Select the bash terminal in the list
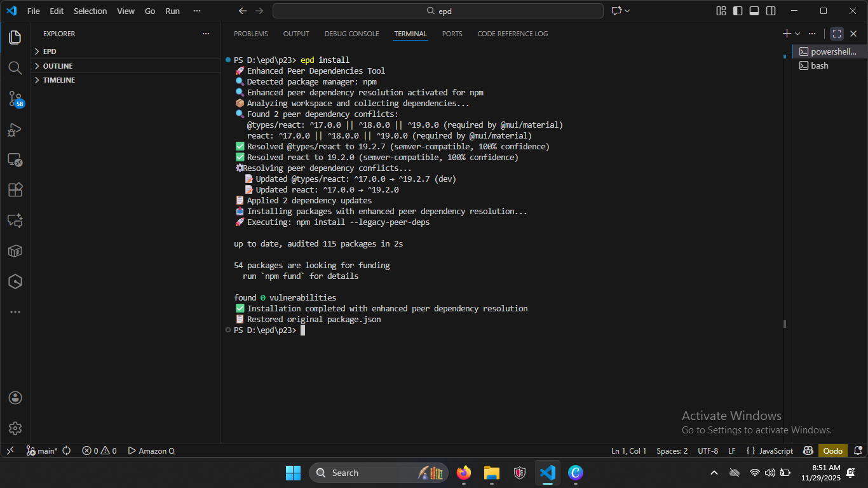 [x=818, y=65]
